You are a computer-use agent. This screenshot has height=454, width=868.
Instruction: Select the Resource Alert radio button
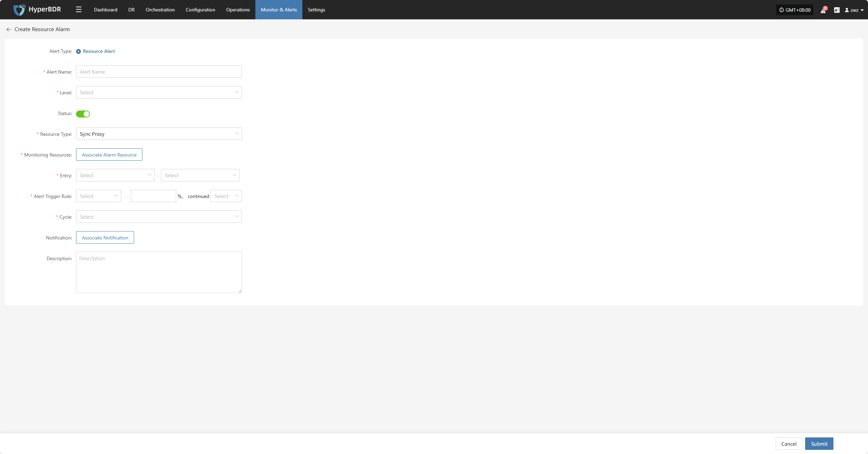coord(78,51)
